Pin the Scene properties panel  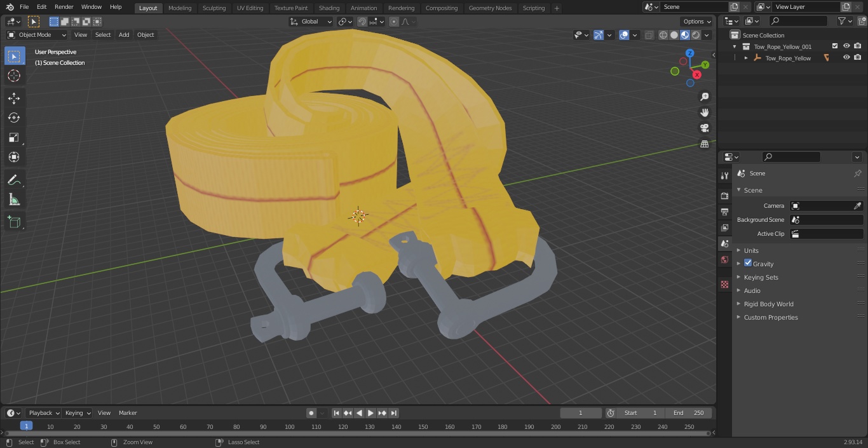pyautogui.click(x=857, y=173)
